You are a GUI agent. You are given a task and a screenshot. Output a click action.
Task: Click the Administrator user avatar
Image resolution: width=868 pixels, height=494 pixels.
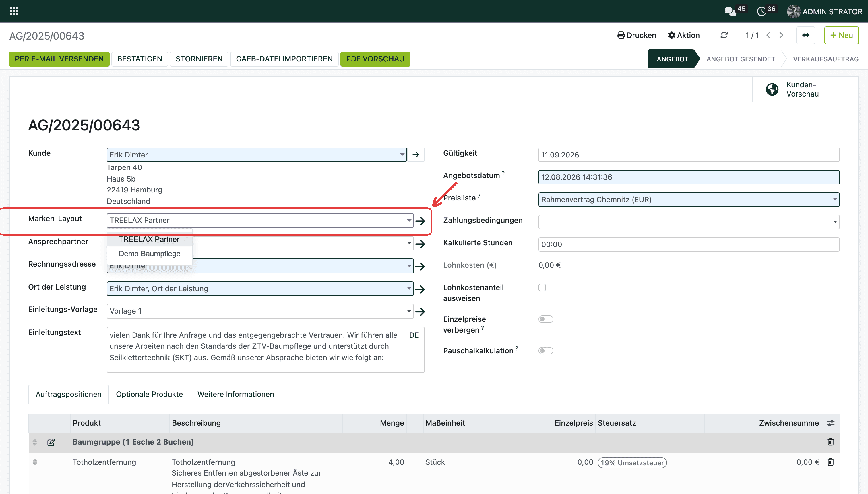coord(793,11)
